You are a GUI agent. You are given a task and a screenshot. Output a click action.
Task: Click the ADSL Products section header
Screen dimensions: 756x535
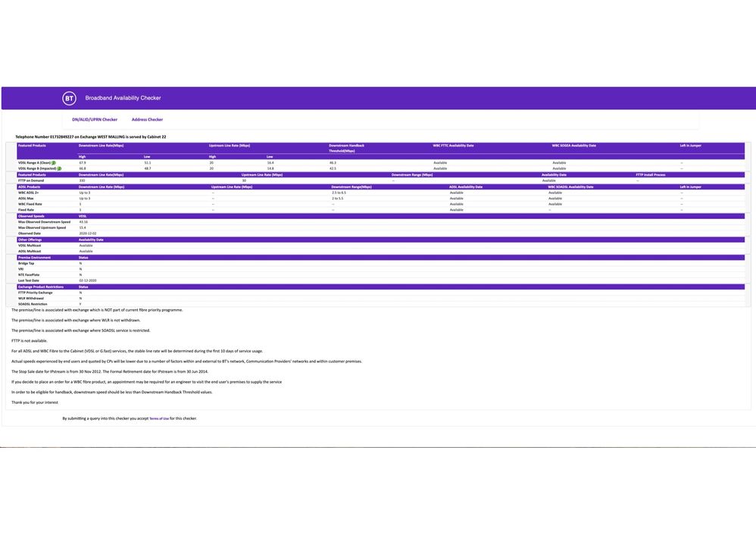pyautogui.click(x=29, y=186)
